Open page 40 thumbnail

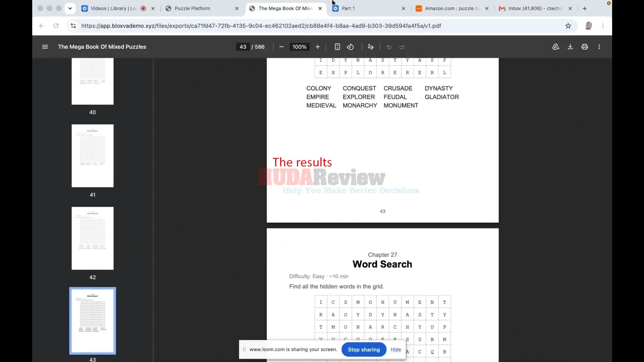[93, 81]
